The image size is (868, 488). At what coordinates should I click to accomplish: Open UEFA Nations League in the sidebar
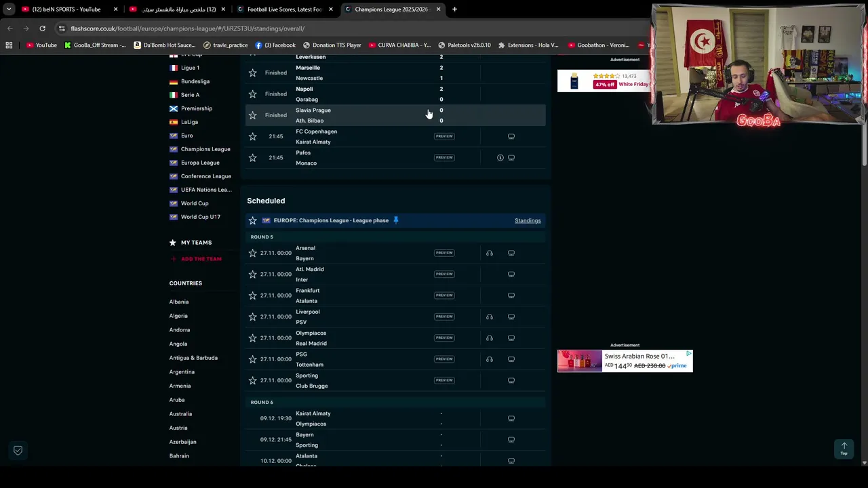point(206,190)
